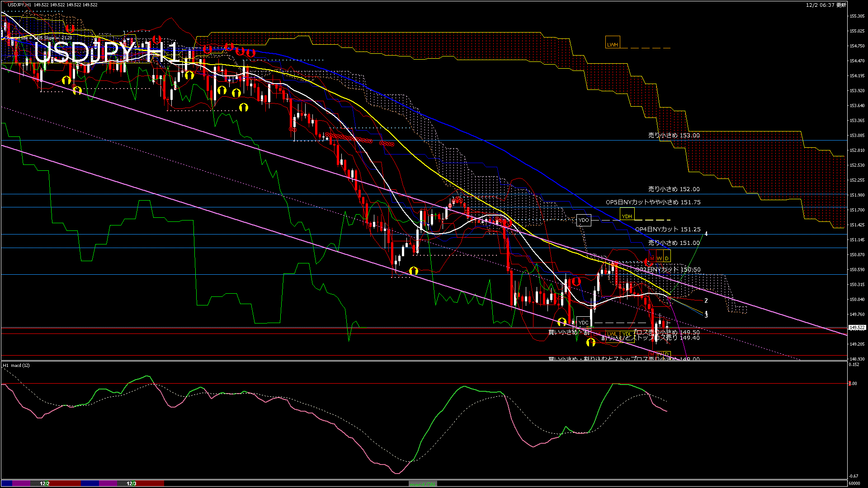Click the YDO yesterday-open label box
The width and height of the screenshot is (868, 488).
click(584, 220)
